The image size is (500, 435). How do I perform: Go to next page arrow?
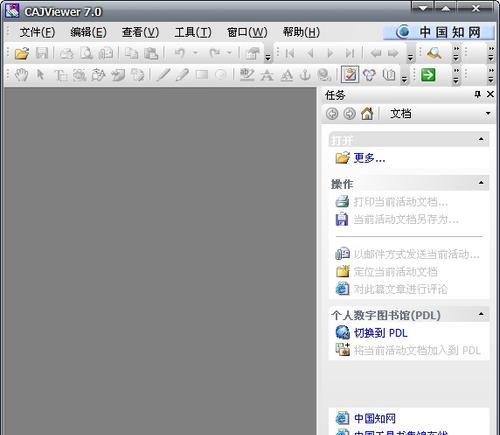(330, 53)
